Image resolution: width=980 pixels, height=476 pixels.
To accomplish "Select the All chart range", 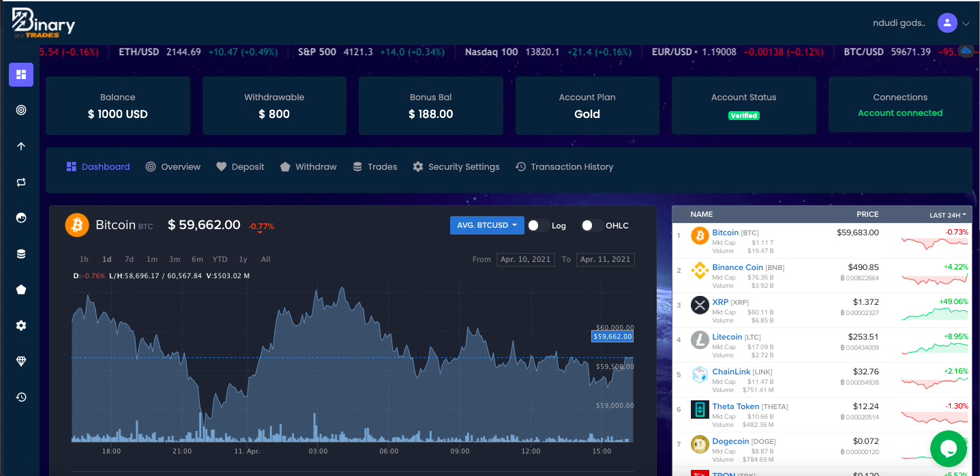I will tap(266, 259).
